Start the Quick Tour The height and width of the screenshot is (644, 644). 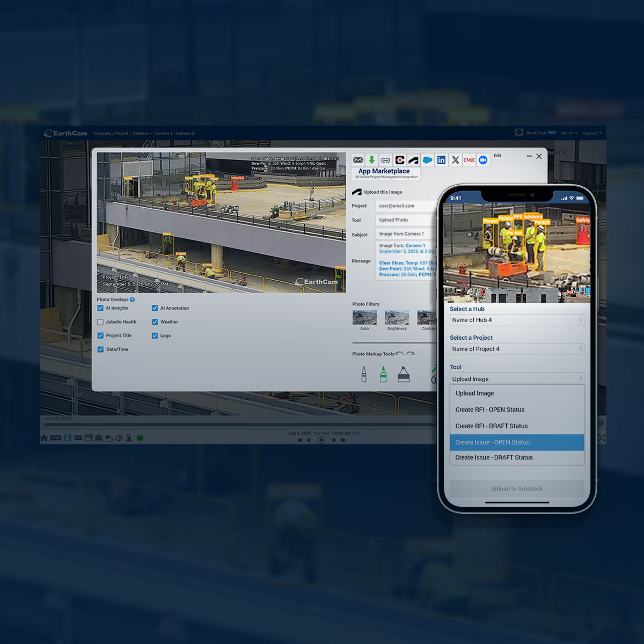point(536,133)
